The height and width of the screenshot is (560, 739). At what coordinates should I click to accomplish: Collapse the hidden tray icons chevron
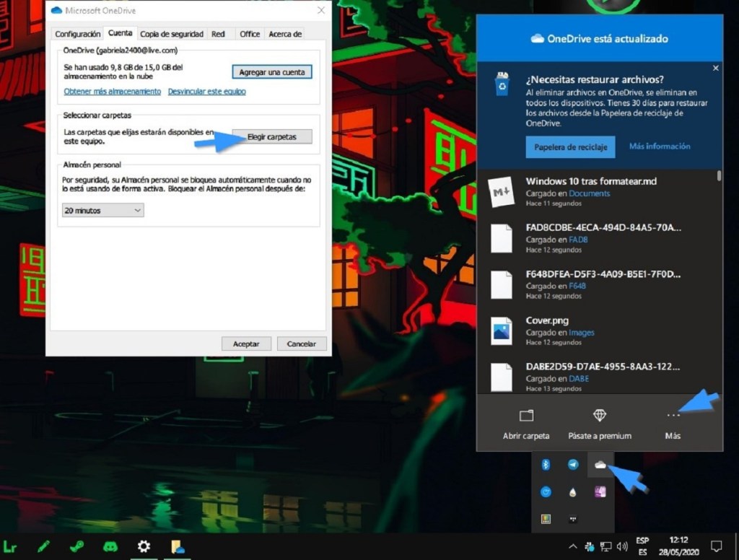pyautogui.click(x=573, y=546)
